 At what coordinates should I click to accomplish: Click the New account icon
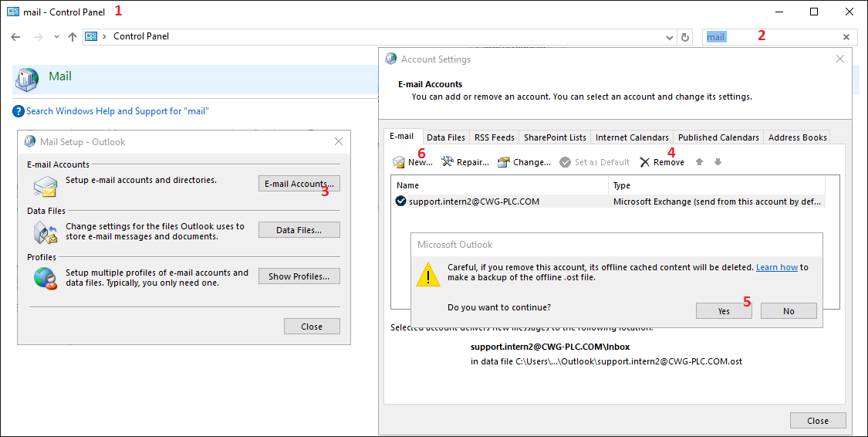(x=399, y=162)
